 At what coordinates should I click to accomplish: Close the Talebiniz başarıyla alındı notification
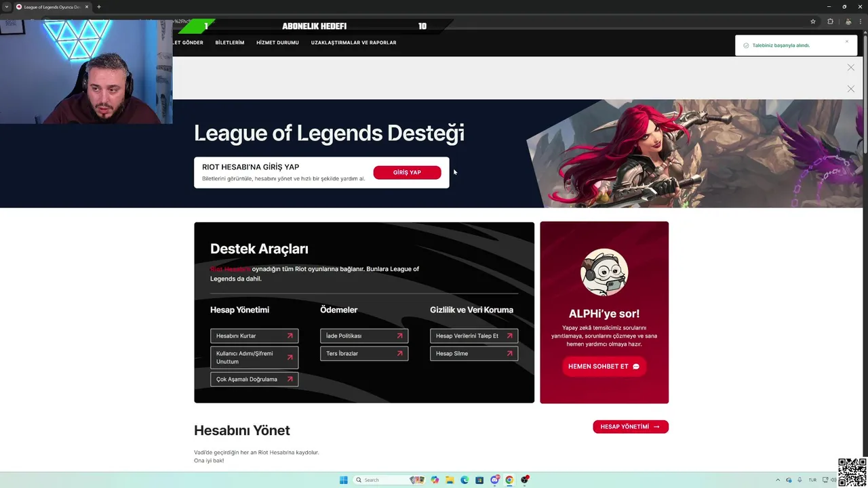tap(846, 42)
